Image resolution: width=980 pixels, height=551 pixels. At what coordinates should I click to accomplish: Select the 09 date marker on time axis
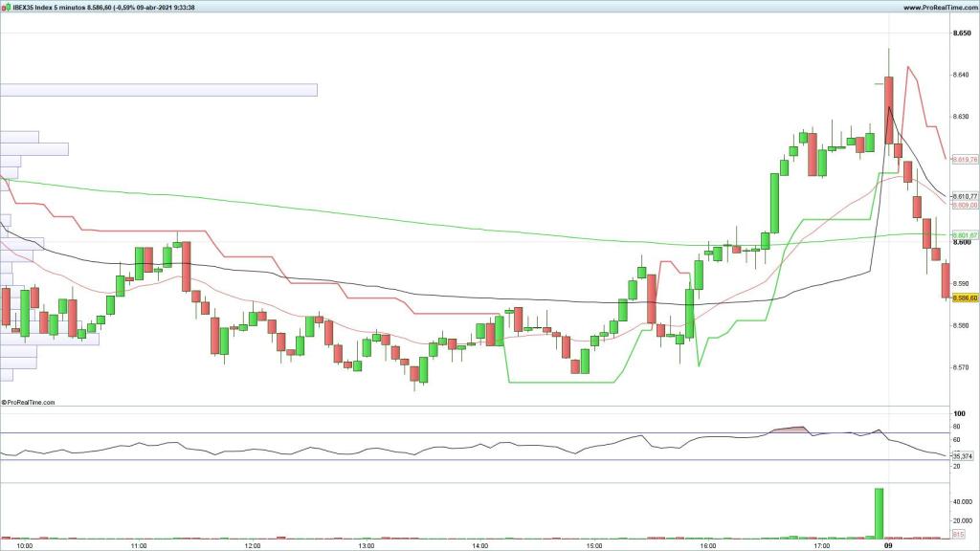click(887, 546)
